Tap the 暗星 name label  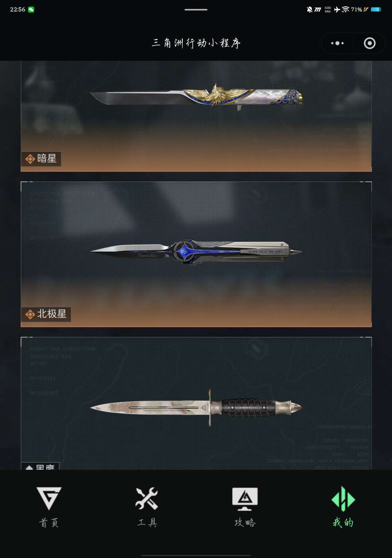47,159
